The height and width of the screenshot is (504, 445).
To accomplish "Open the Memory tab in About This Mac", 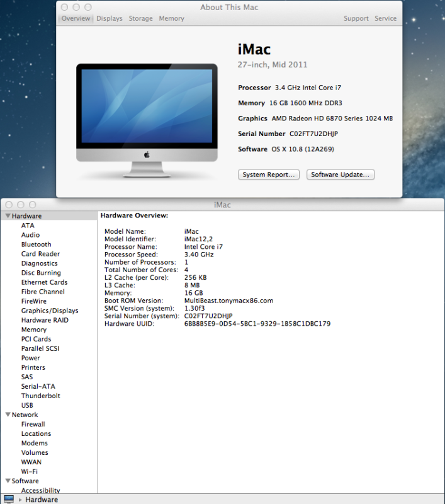I will point(171,18).
